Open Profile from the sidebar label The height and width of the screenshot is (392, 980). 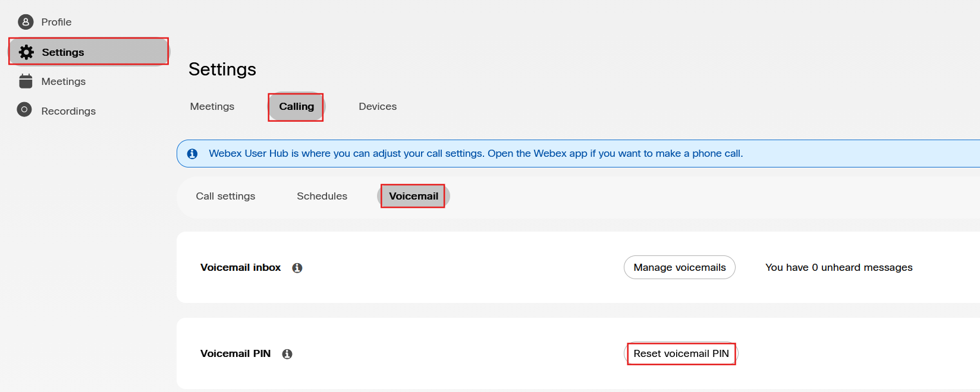(x=56, y=22)
